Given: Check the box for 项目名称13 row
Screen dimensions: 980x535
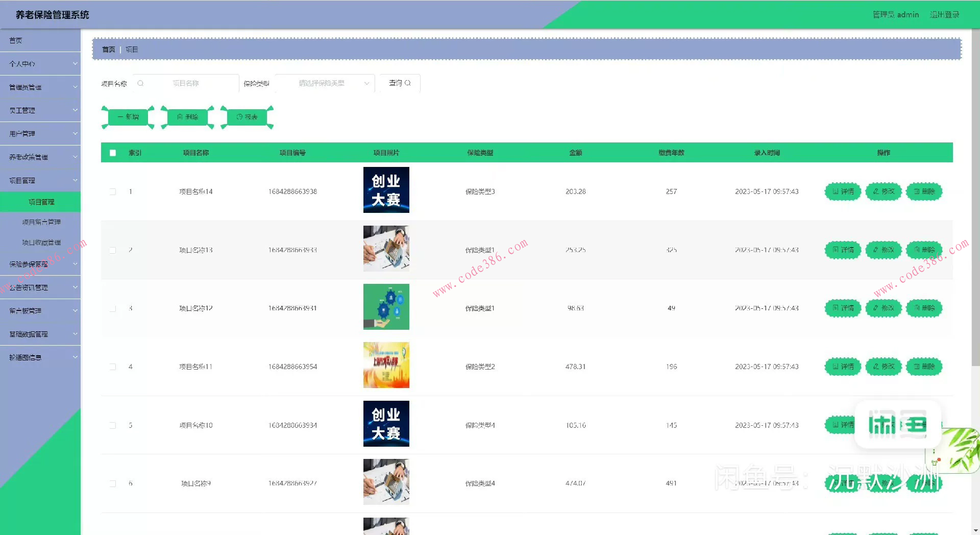Looking at the screenshot, I should 113,250.
